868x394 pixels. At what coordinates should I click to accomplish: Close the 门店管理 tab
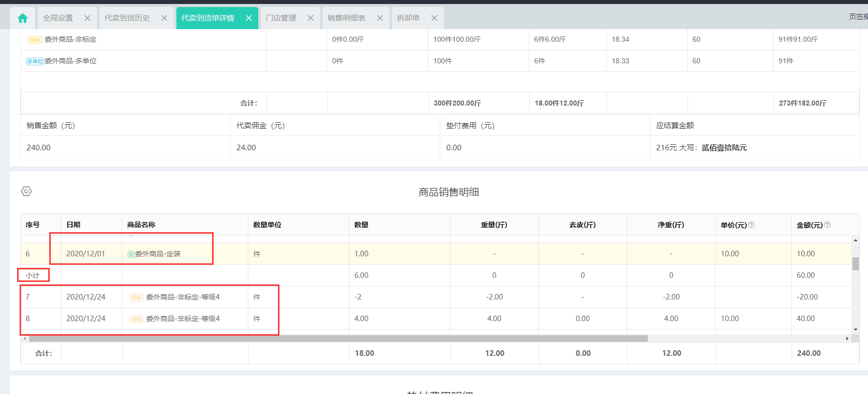click(311, 18)
